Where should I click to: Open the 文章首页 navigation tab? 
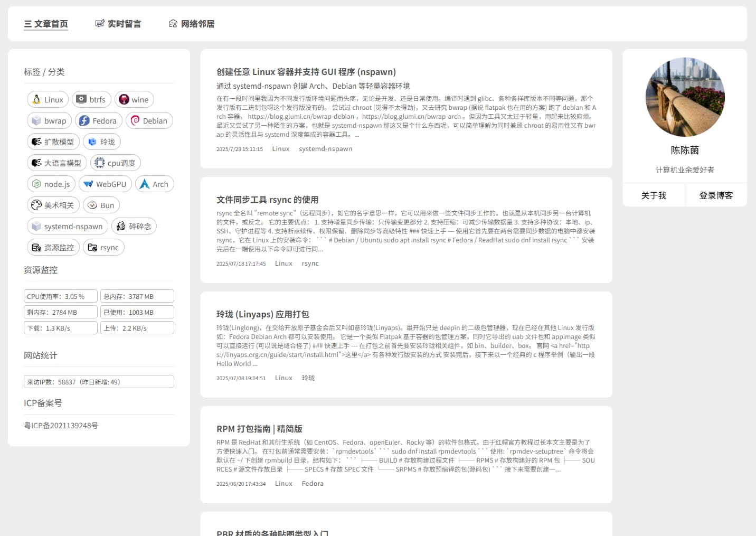(46, 24)
